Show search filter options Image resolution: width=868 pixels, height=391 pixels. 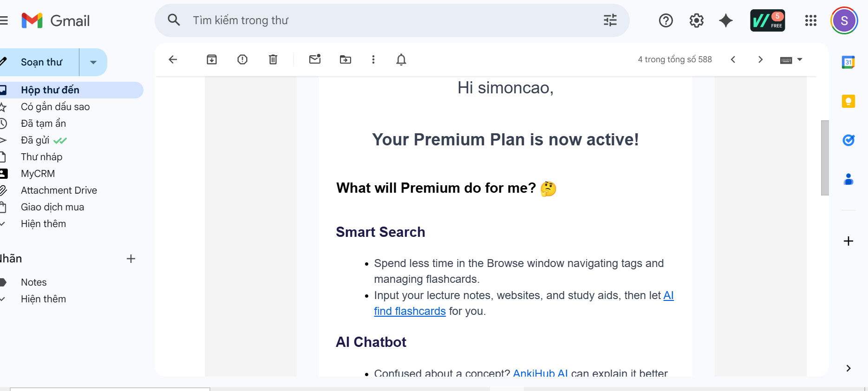pos(610,20)
